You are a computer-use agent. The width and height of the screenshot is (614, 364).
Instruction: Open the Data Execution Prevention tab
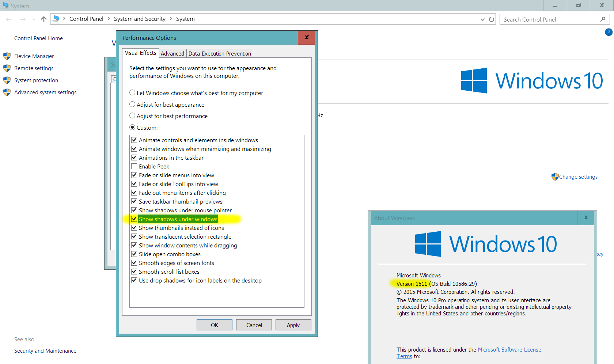[220, 53]
